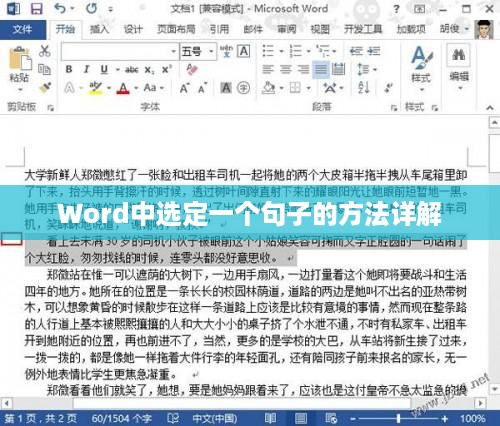Image resolution: width=500 pixels, height=426 pixels.
Task: Click the Bullets list icon
Action: pos(268,51)
